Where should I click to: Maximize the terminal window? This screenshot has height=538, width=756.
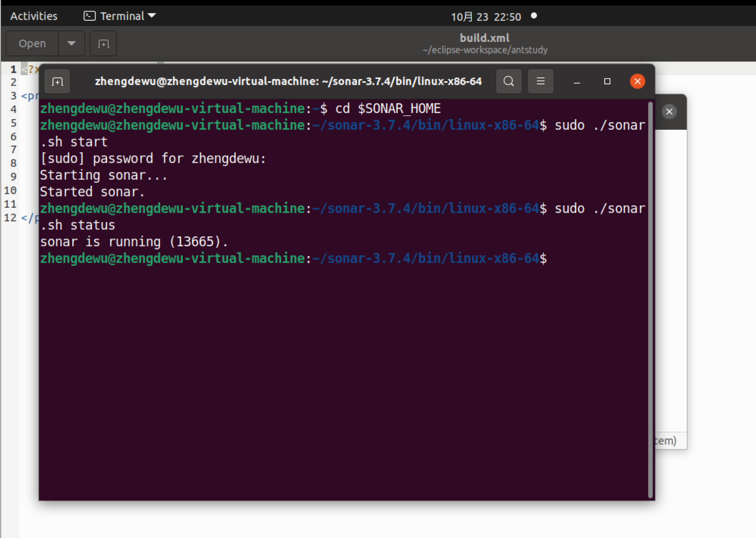(607, 82)
